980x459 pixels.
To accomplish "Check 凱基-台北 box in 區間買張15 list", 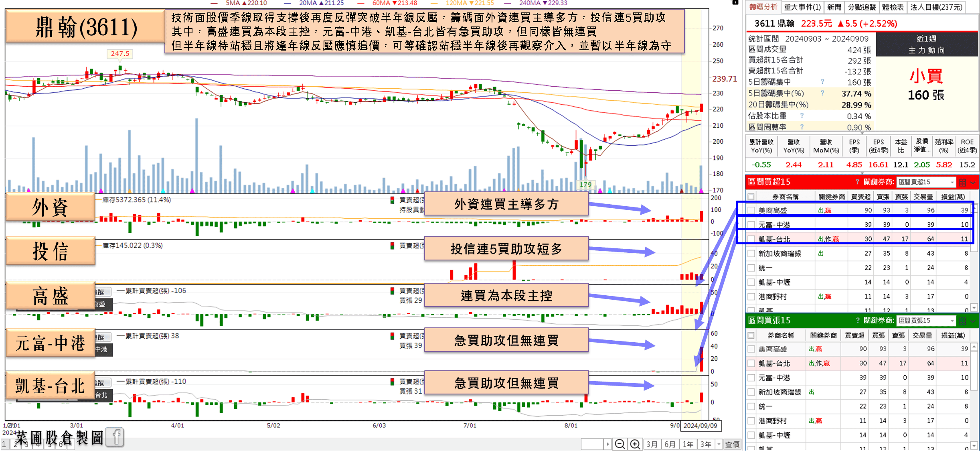I will [751, 363].
